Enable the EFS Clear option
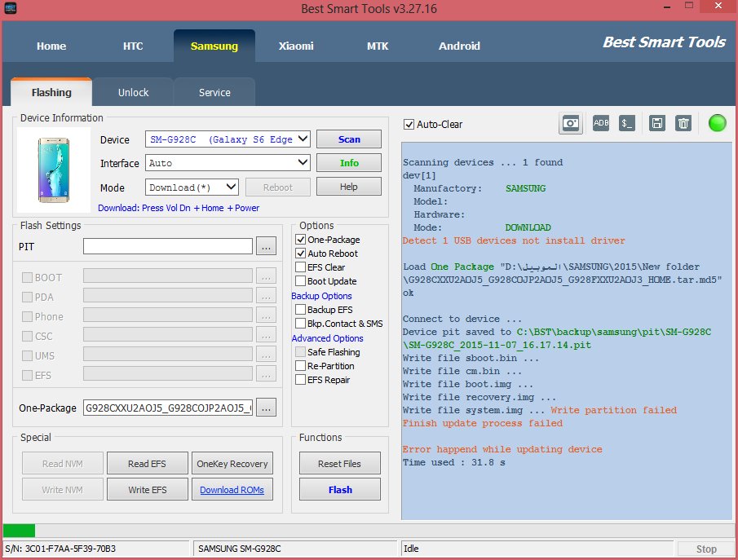738x560 pixels. click(x=301, y=267)
